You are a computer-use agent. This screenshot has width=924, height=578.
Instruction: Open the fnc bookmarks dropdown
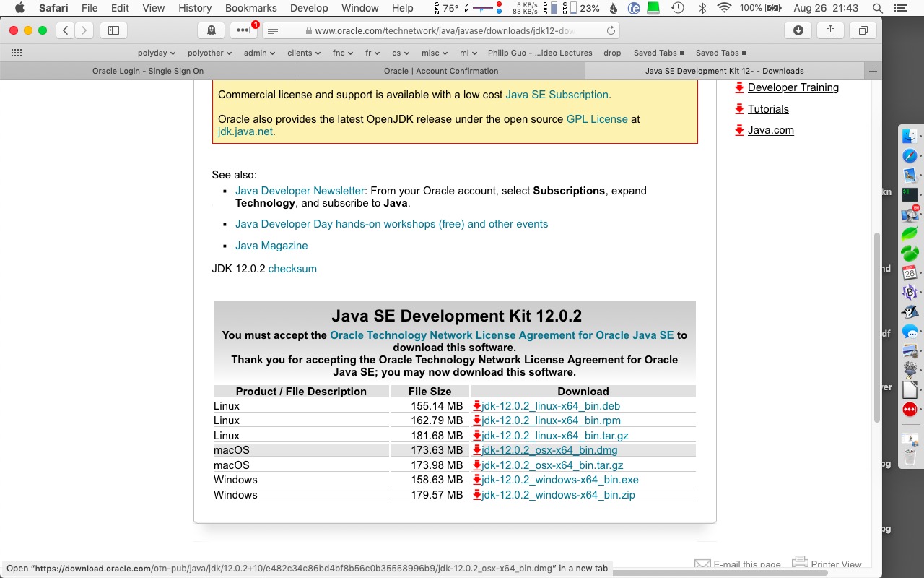click(342, 53)
